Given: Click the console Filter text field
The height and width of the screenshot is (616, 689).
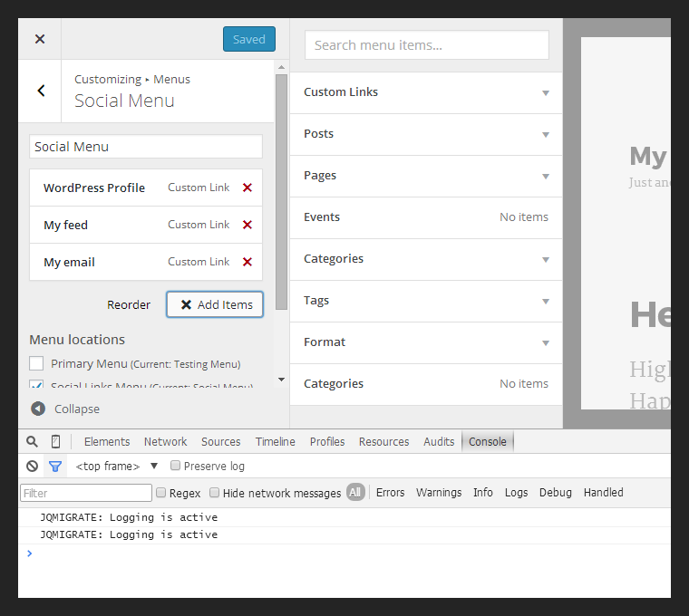Looking at the screenshot, I should pos(86,493).
